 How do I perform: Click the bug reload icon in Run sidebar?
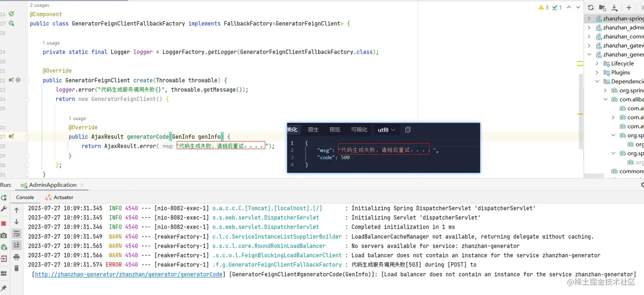coord(4,247)
